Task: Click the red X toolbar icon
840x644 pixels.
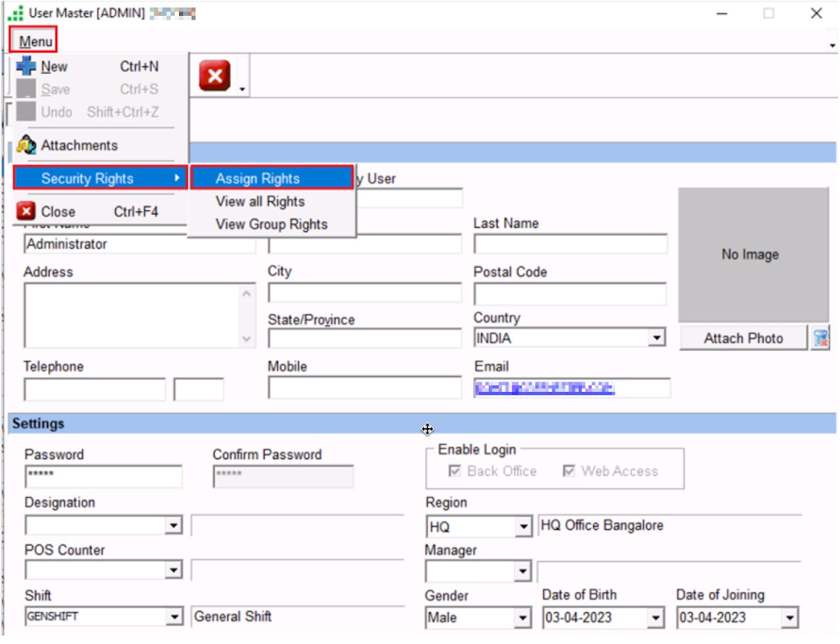Action: 215,76
